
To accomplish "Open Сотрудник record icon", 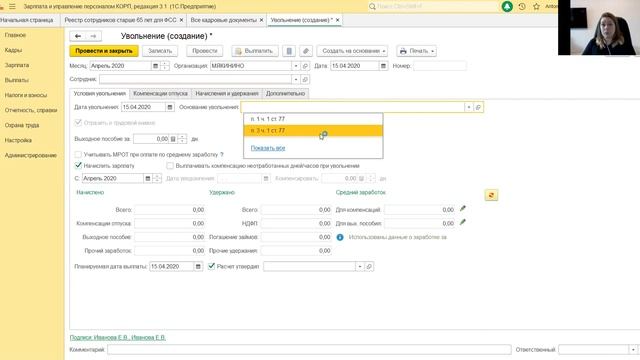I will [x=305, y=79].
